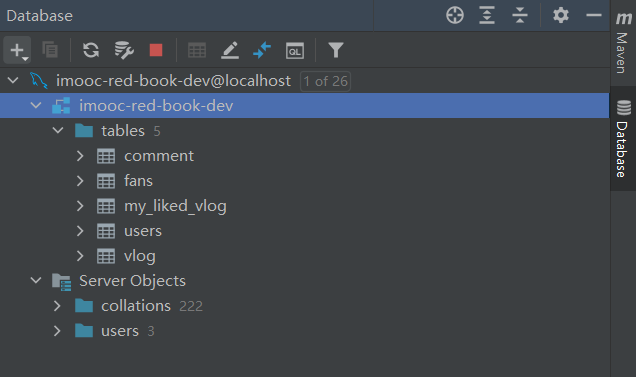
Task: Open Data Source Properties wrench icon
Action: coord(124,50)
